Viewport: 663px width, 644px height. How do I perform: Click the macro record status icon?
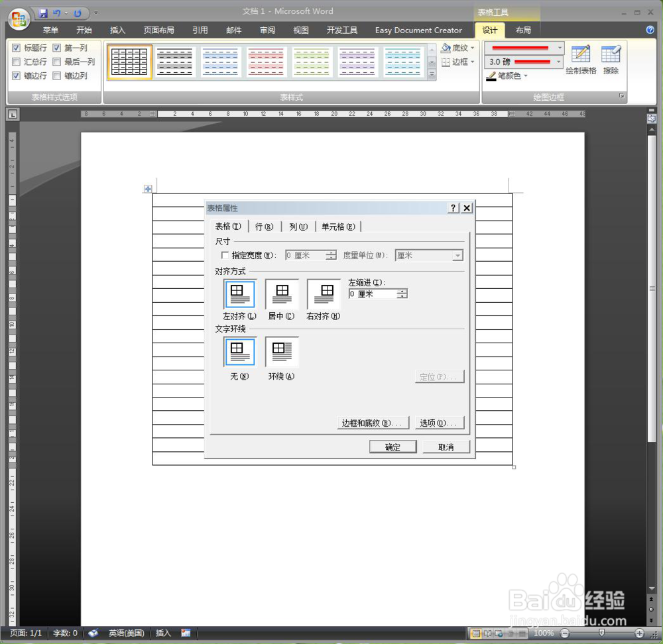point(186,633)
